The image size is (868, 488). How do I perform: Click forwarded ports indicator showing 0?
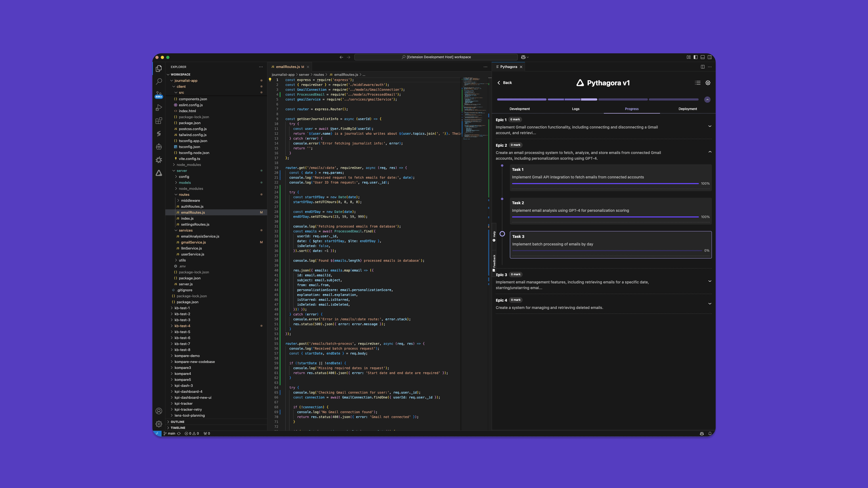pos(207,434)
